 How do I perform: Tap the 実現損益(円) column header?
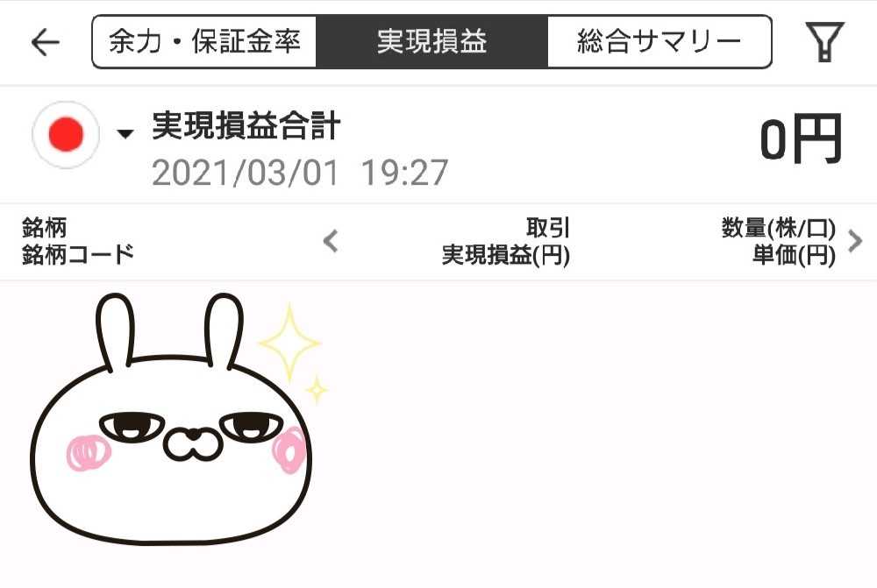(x=506, y=255)
